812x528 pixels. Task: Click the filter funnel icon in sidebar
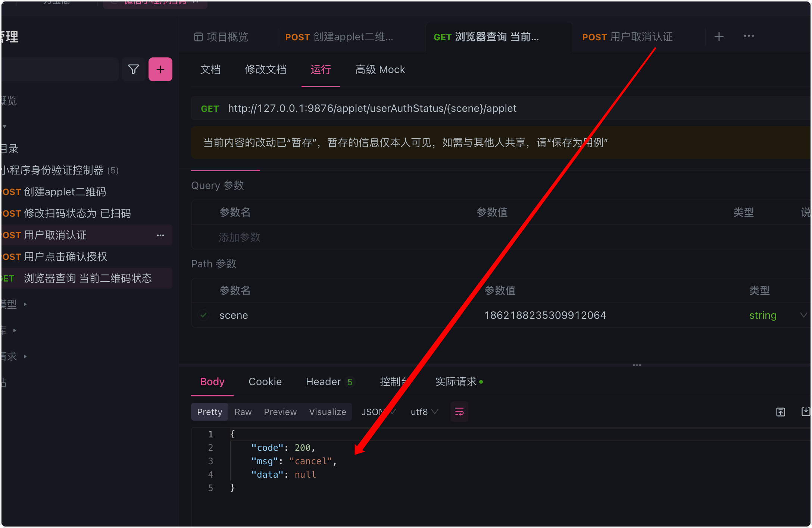click(133, 69)
